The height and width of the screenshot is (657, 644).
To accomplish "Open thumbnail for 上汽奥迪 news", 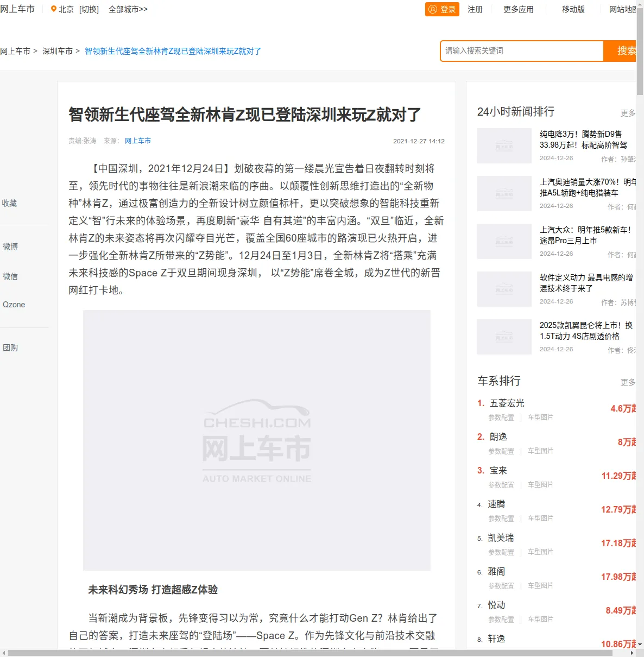I will 504,193.
